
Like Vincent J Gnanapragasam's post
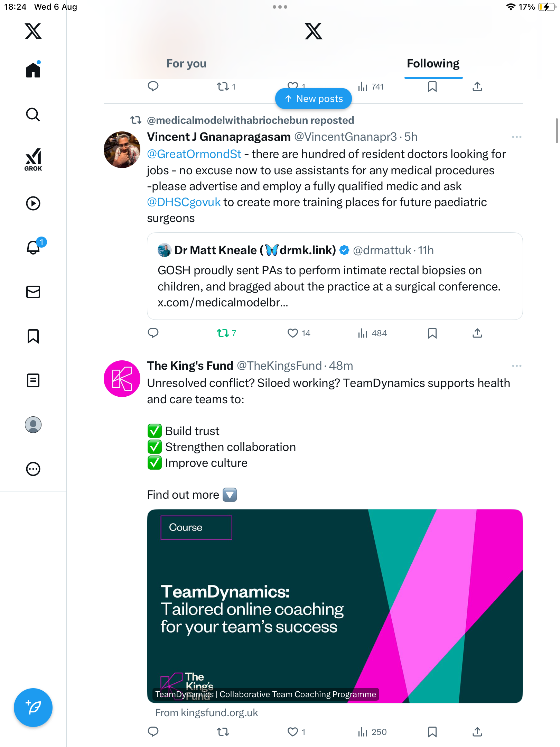[293, 333]
